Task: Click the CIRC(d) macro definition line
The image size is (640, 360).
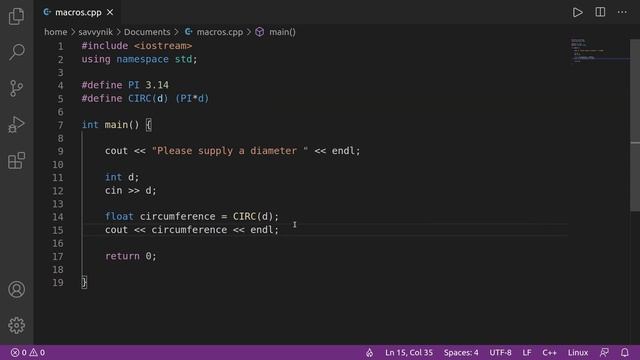Action: (145, 98)
